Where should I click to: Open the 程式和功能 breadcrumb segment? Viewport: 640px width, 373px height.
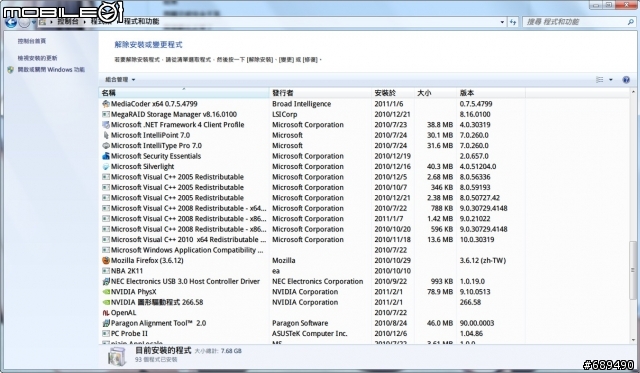142,21
